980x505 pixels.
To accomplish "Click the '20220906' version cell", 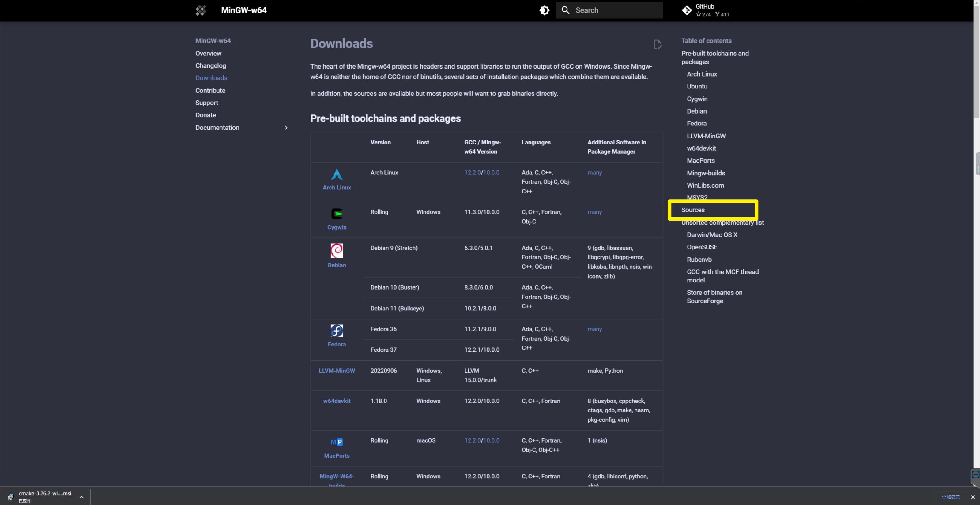I will pos(383,370).
